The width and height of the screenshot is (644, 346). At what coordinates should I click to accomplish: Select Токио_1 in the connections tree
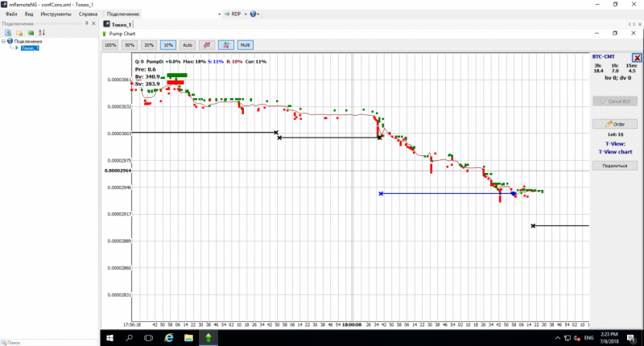click(30, 48)
